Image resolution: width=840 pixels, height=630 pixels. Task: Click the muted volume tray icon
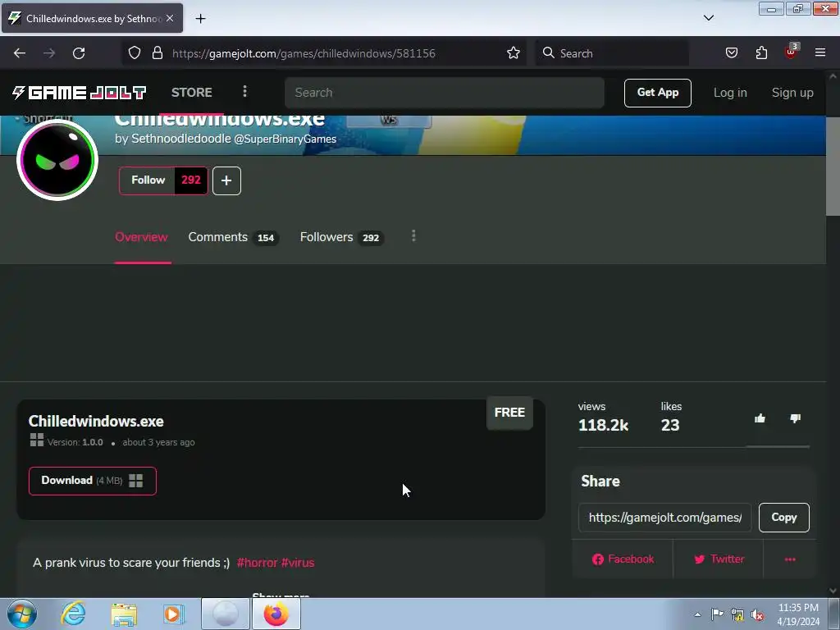point(757,614)
